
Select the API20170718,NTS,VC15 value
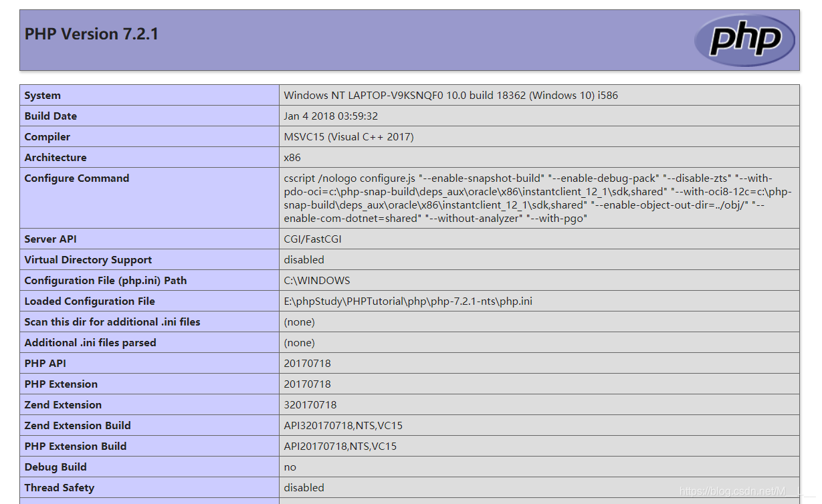pos(340,447)
